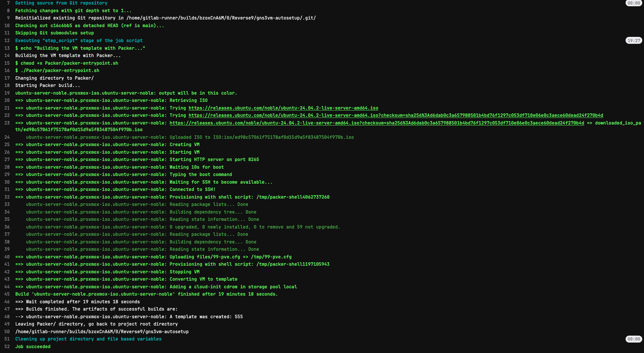644x353 pixels.
Task: Open the ISO checksum link on line 23
Action: click(x=377, y=123)
